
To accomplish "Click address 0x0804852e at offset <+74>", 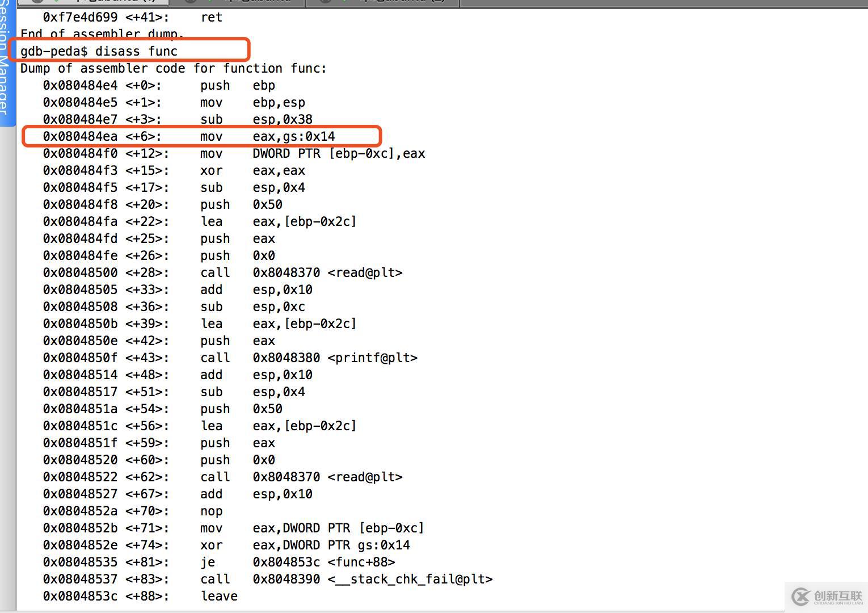I will point(80,545).
